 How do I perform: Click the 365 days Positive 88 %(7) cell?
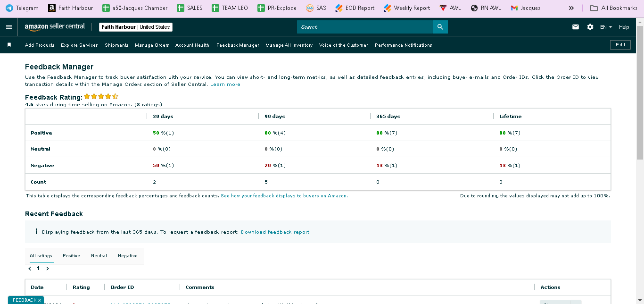(x=387, y=133)
